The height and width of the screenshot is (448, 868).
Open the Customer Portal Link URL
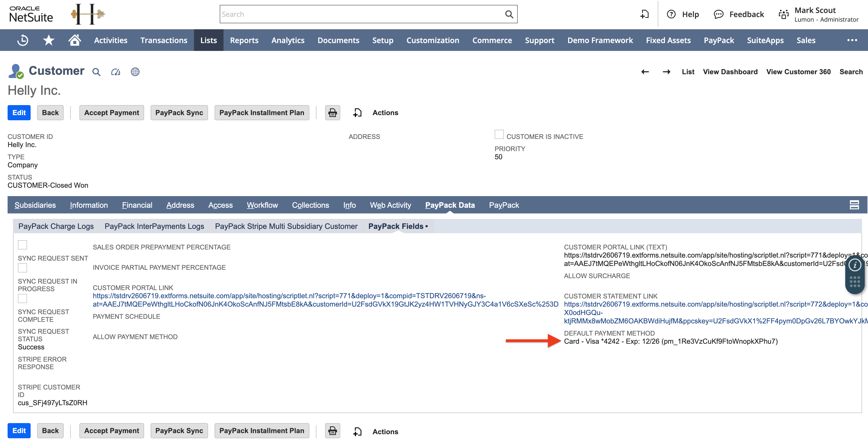coord(326,300)
